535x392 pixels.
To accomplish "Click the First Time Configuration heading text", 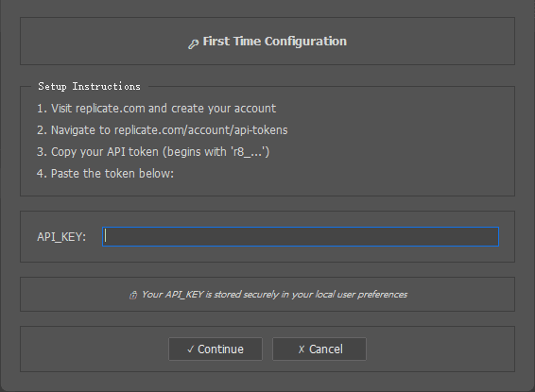I will click(275, 42).
